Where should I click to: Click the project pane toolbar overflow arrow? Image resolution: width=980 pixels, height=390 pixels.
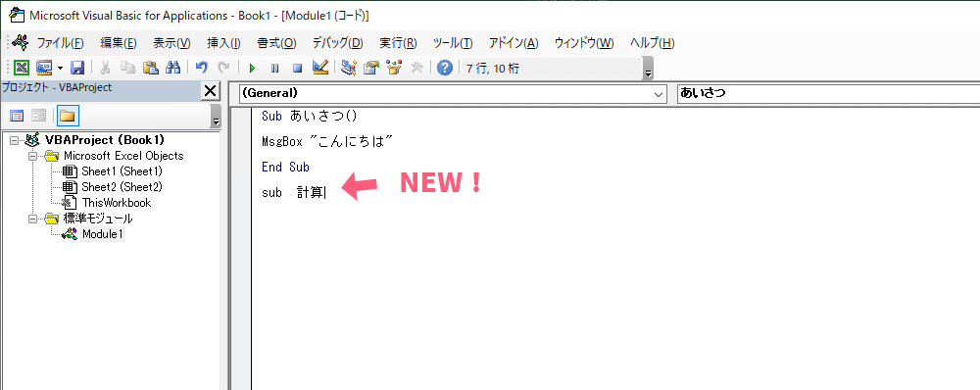(x=217, y=117)
